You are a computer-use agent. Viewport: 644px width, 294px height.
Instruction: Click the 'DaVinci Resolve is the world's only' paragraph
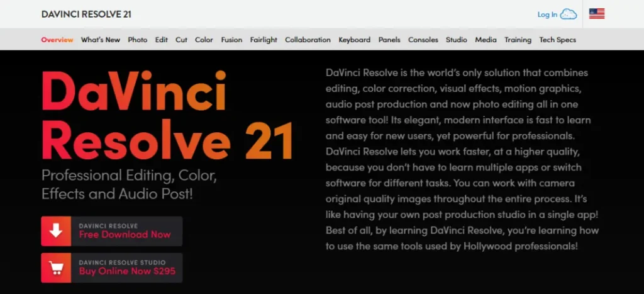tap(462, 159)
